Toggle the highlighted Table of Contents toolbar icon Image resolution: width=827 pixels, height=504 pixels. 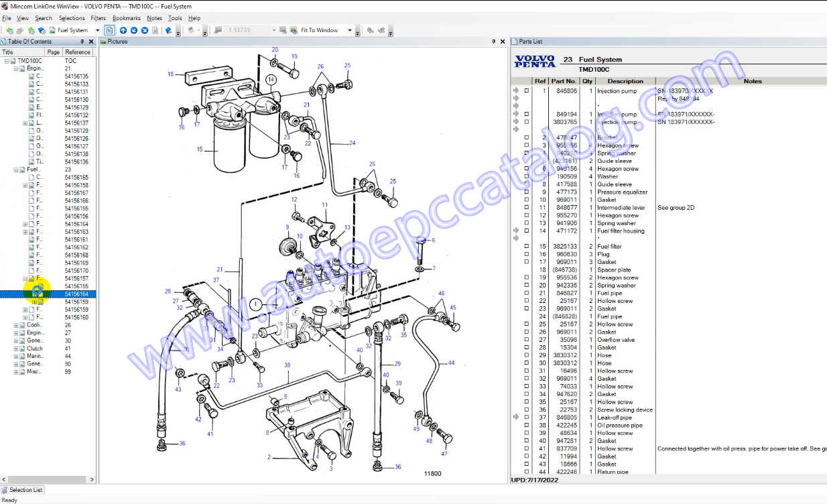110,30
